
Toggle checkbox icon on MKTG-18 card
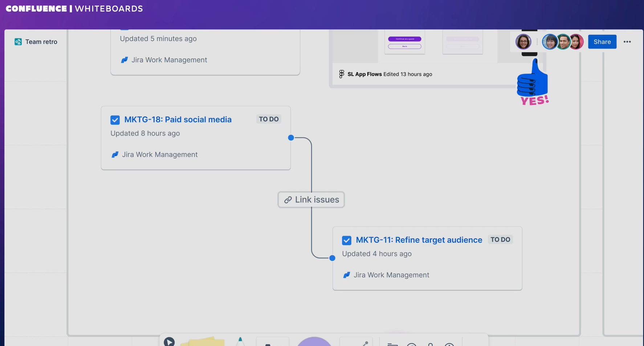[115, 120]
